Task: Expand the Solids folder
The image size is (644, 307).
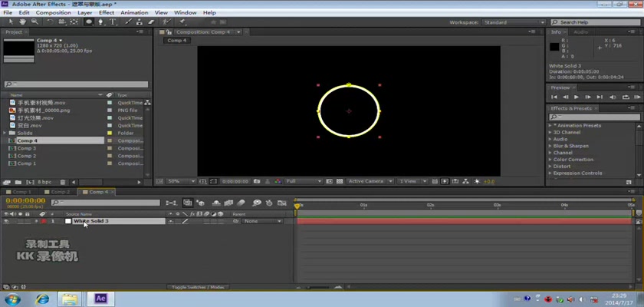Action: [5, 133]
